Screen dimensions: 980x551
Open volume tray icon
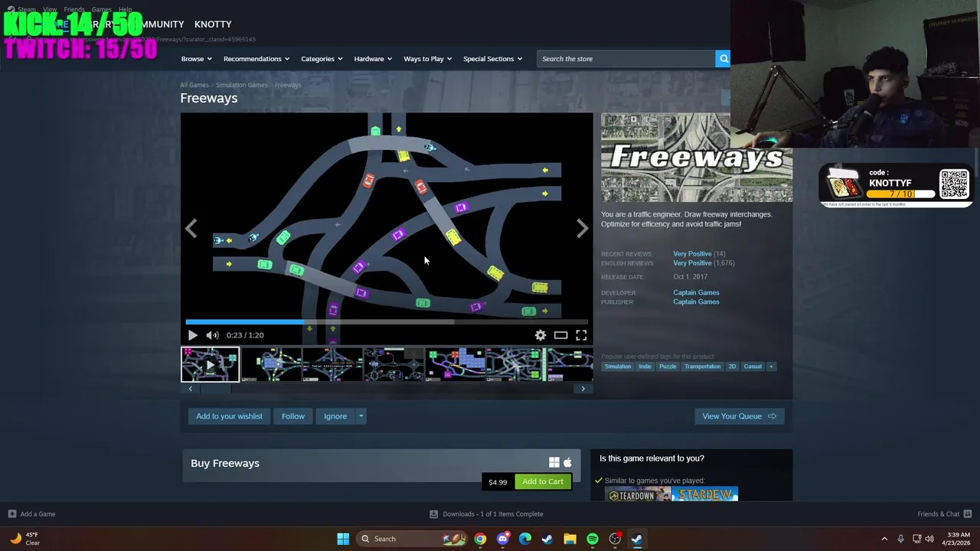[929, 539]
